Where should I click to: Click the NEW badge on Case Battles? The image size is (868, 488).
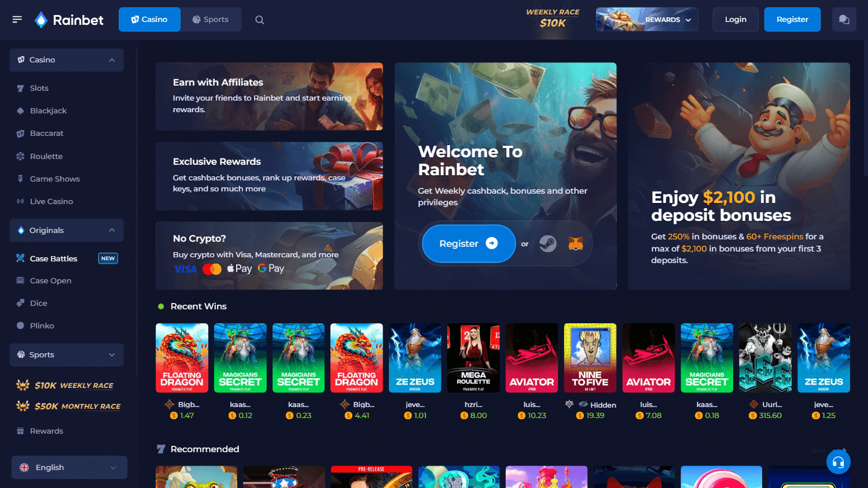[x=108, y=258]
